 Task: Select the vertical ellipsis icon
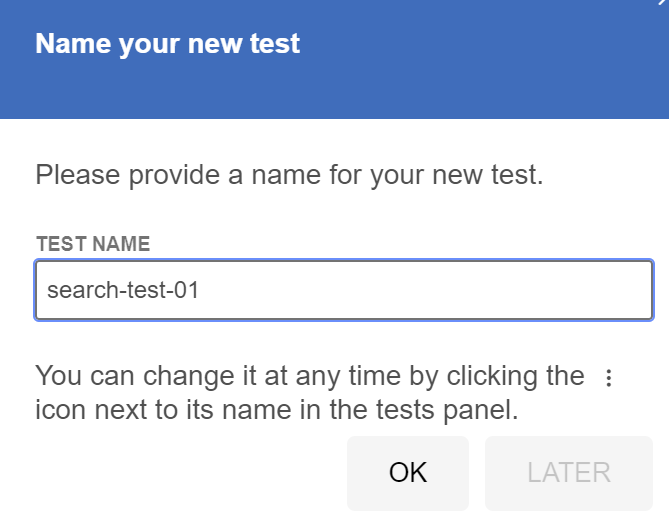click(x=609, y=378)
